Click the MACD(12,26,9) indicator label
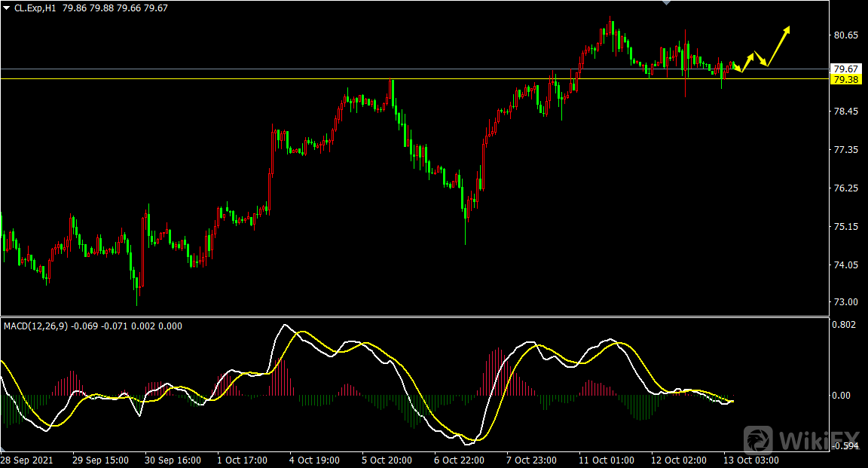 tap(35, 326)
